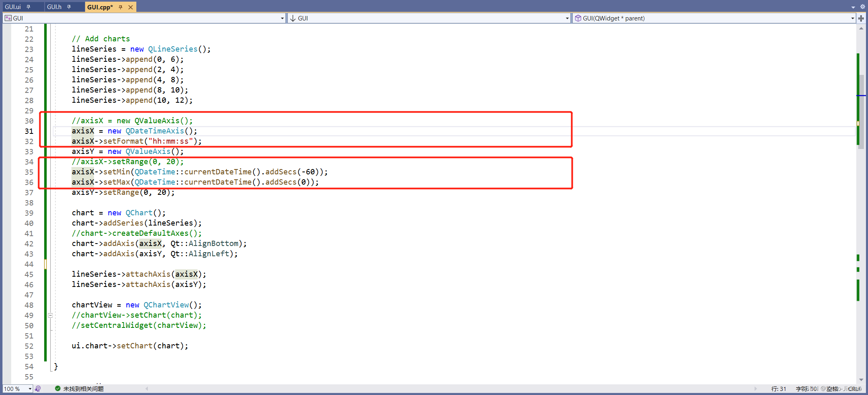
Task: Click the horizontal scrollbar right arrow
Action: (756, 389)
